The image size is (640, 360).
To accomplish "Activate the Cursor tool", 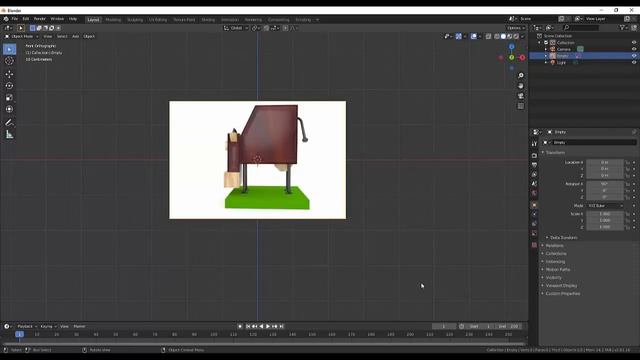I will 9,61.
